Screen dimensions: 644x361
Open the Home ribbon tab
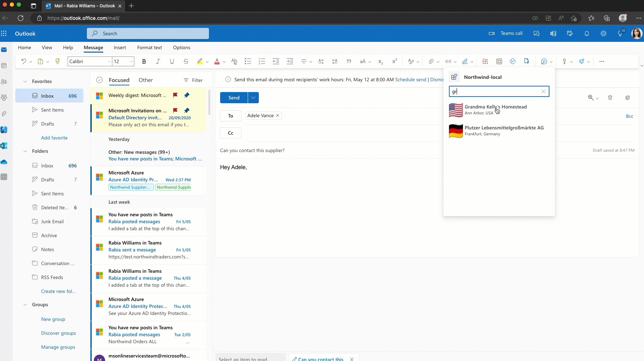coord(24,47)
